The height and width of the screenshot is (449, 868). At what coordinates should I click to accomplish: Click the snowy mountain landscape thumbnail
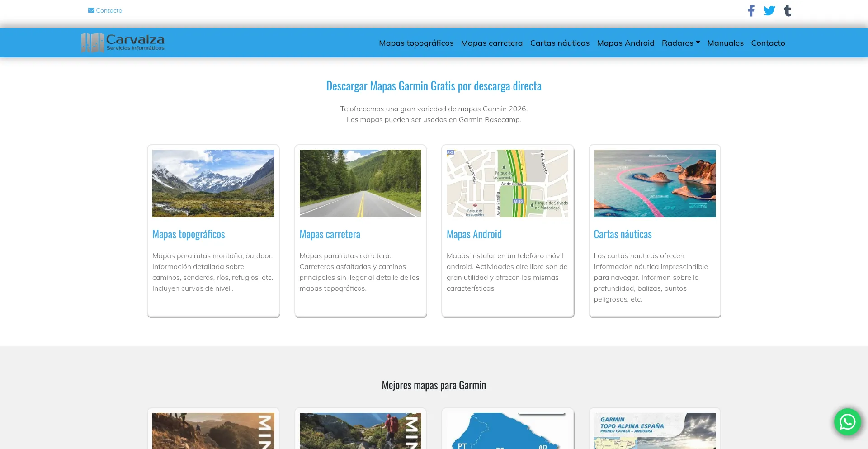tap(213, 184)
